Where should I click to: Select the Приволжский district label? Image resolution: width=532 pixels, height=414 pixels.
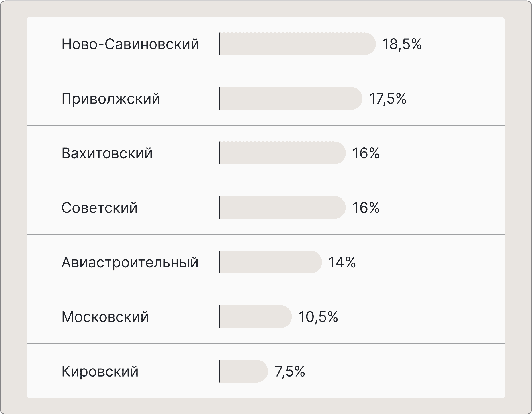[x=111, y=99]
